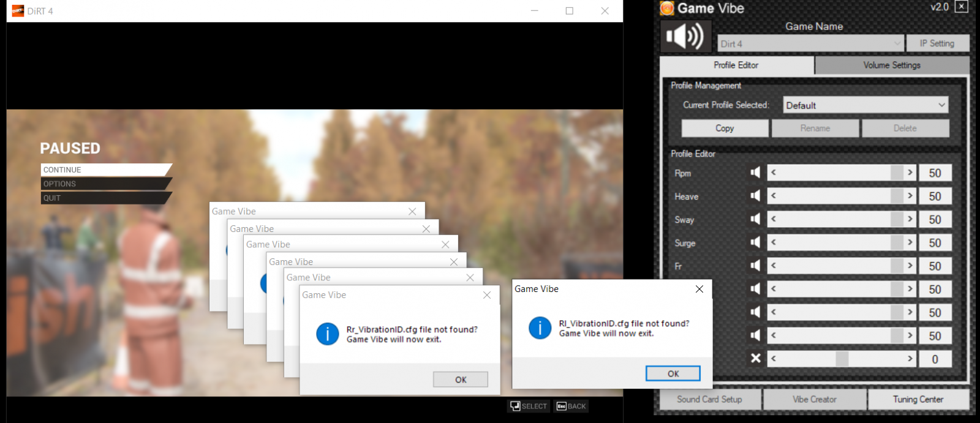The image size is (980, 423).
Task: Click the Surge slider thumb
Action: click(897, 242)
